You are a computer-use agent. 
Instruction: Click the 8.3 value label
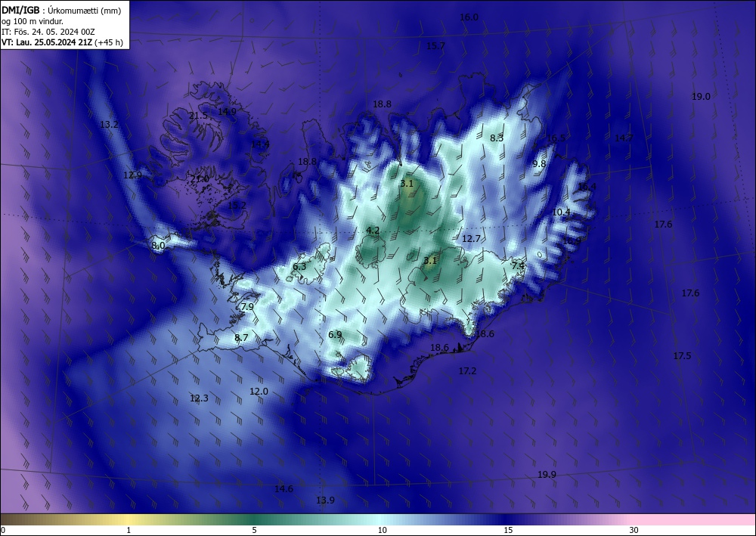(497, 138)
